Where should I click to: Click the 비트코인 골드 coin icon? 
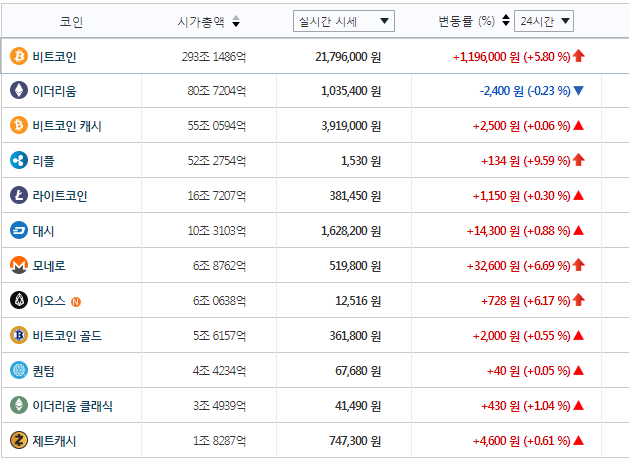(18, 335)
